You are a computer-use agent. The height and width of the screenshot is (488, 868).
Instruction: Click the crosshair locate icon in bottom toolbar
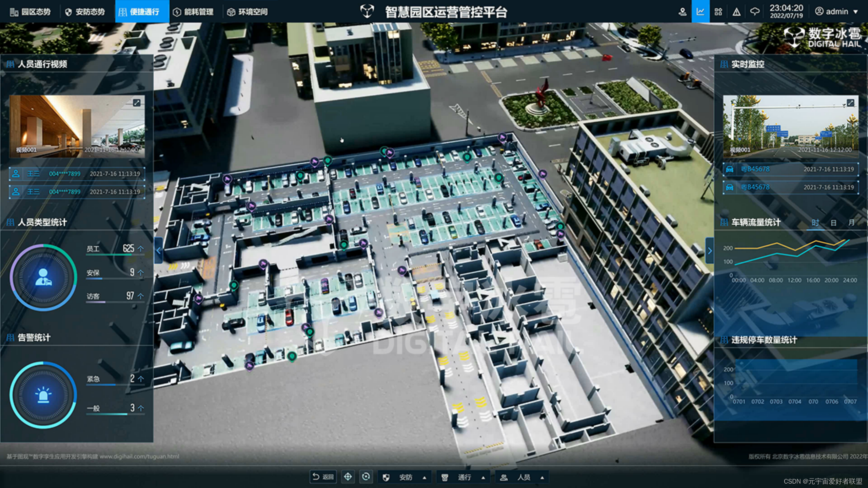[x=348, y=477]
